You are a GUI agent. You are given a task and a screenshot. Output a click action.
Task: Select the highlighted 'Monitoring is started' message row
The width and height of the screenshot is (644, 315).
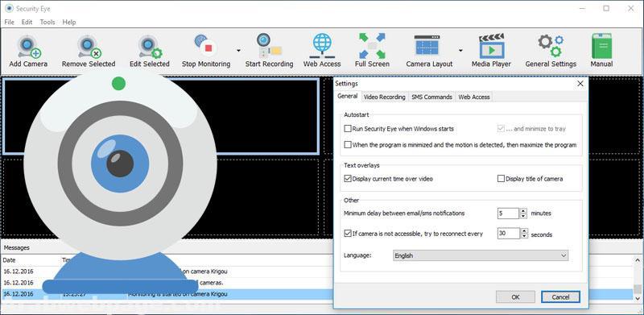316,294
